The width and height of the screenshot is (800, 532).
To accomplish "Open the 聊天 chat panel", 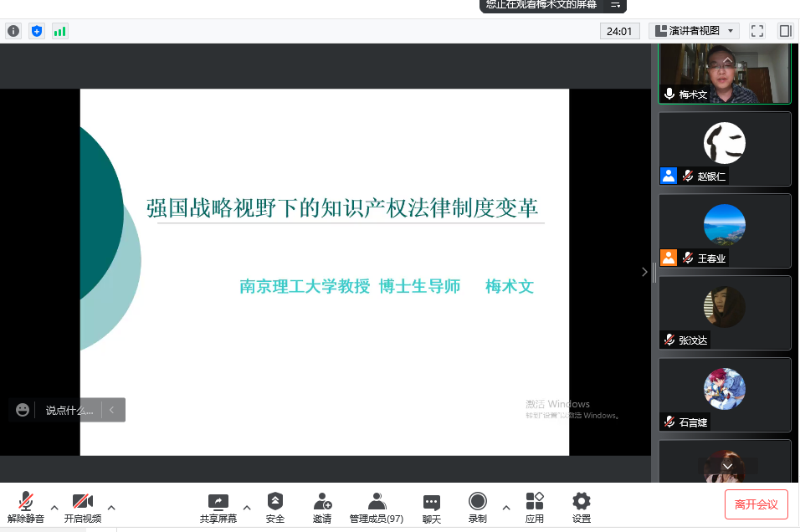I will click(431, 507).
